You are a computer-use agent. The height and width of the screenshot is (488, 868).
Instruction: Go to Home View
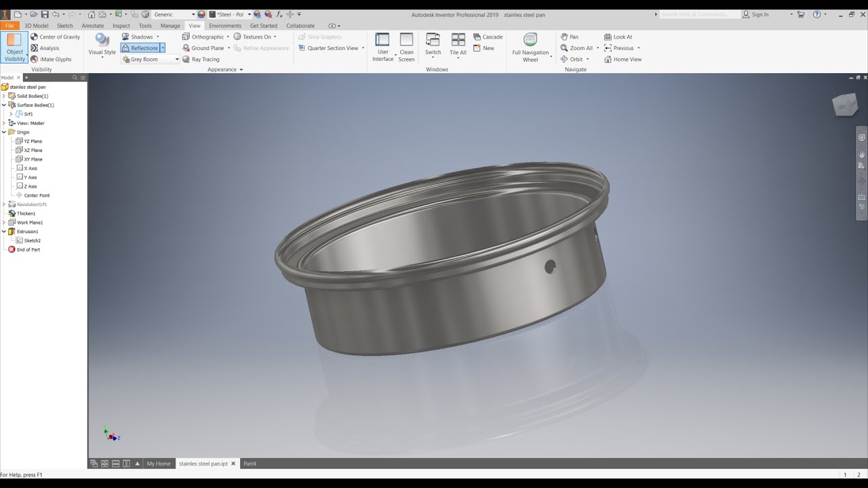(623, 59)
